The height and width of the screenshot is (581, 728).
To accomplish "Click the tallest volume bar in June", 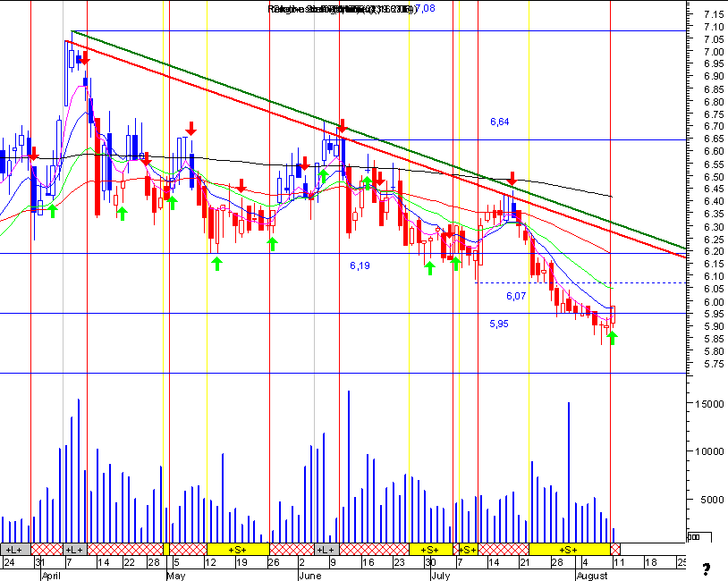I will [349, 467].
